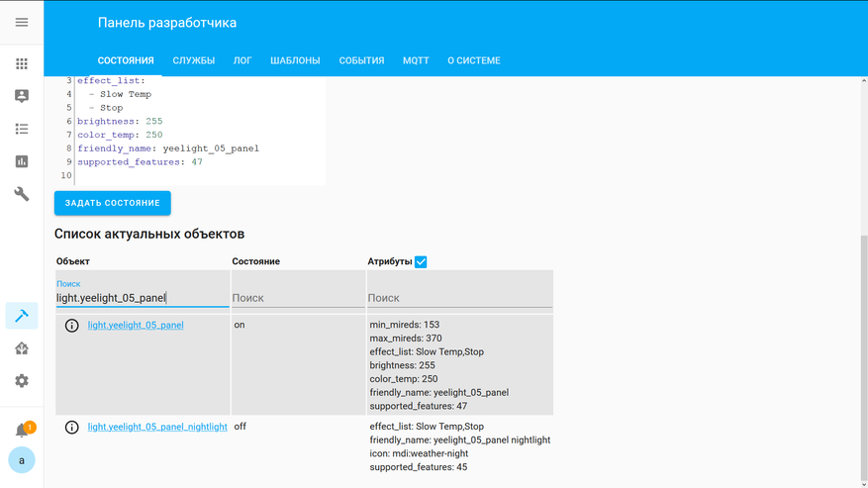Focus the Объект search input field
This screenshot has width=868, height=488.
143,298
